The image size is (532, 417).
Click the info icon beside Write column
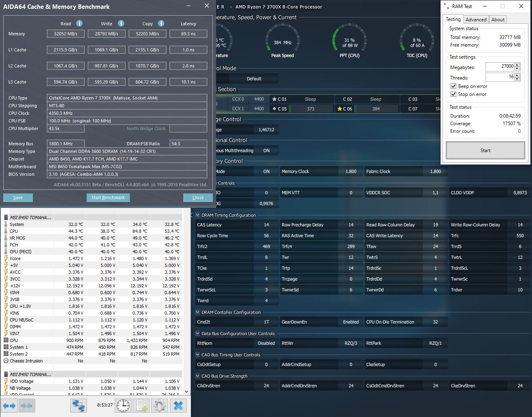point(121,23)
